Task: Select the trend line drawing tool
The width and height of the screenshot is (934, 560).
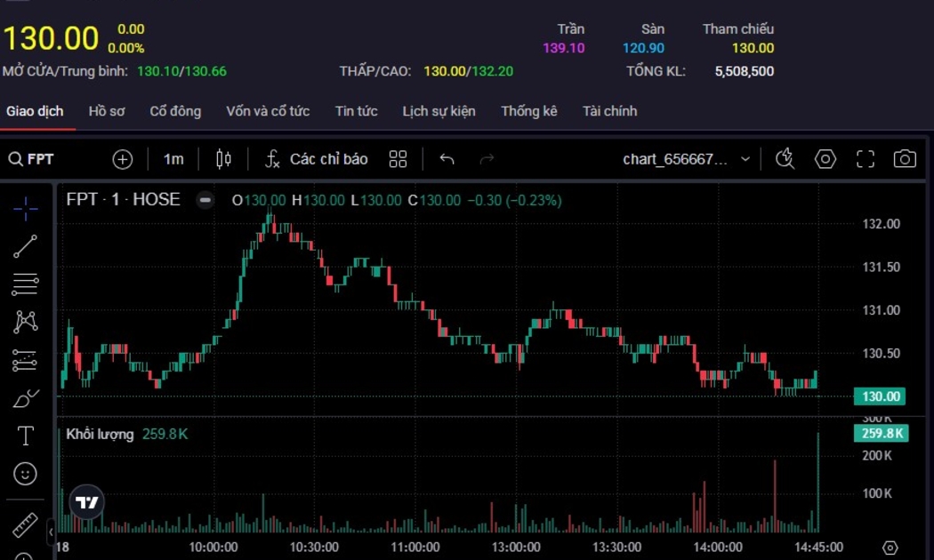Action: pos(25,246)
